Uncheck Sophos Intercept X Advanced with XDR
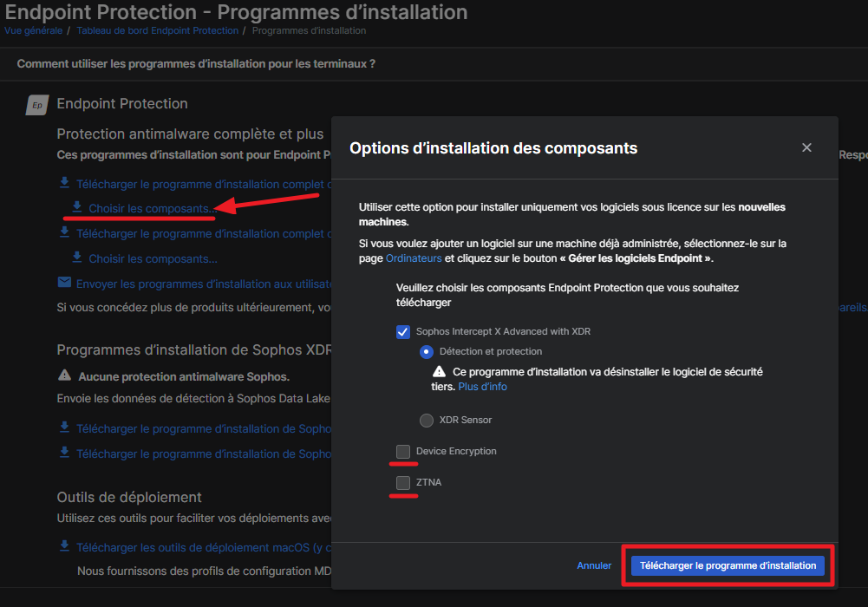Screen dimensions: 868x607 (x=403, y=332)
